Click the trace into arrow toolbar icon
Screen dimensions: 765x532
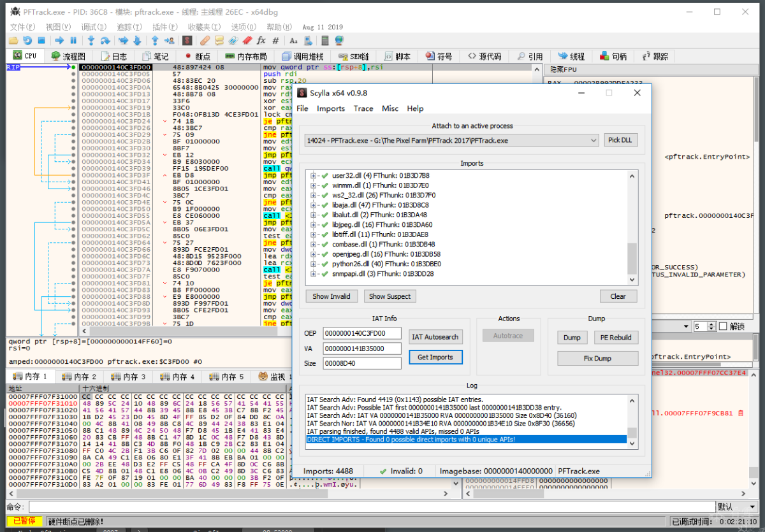[x=123, y=40]
